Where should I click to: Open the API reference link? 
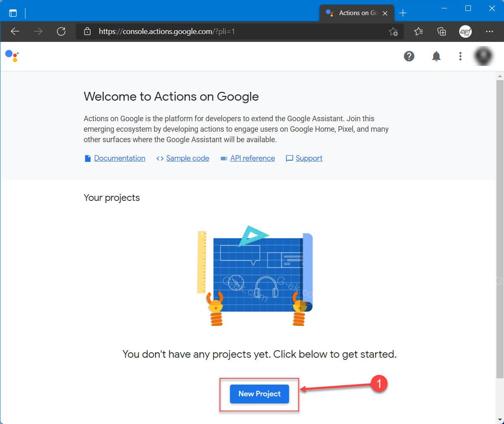252,158
